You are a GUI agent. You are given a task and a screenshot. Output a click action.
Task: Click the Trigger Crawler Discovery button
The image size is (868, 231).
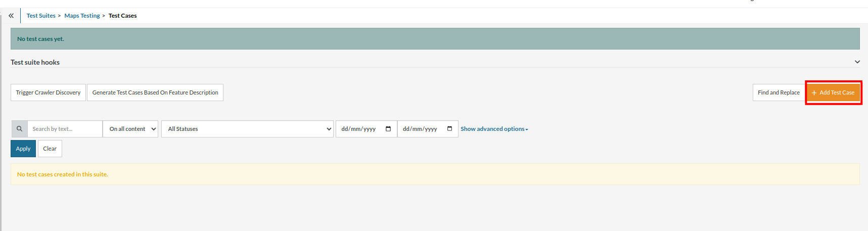pos(48,93)
